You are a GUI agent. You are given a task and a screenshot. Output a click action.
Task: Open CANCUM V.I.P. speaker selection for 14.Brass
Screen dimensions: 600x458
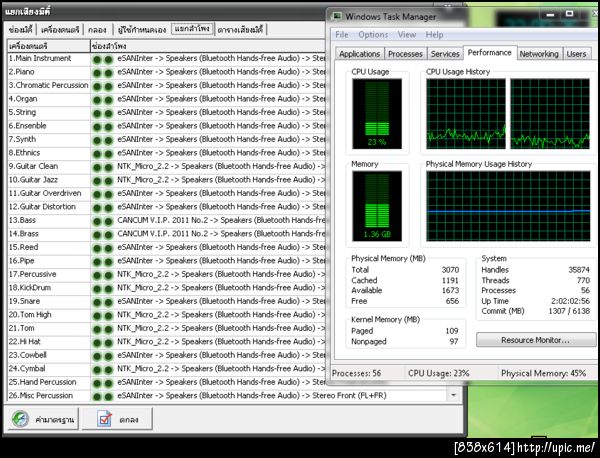pos(221,233)
